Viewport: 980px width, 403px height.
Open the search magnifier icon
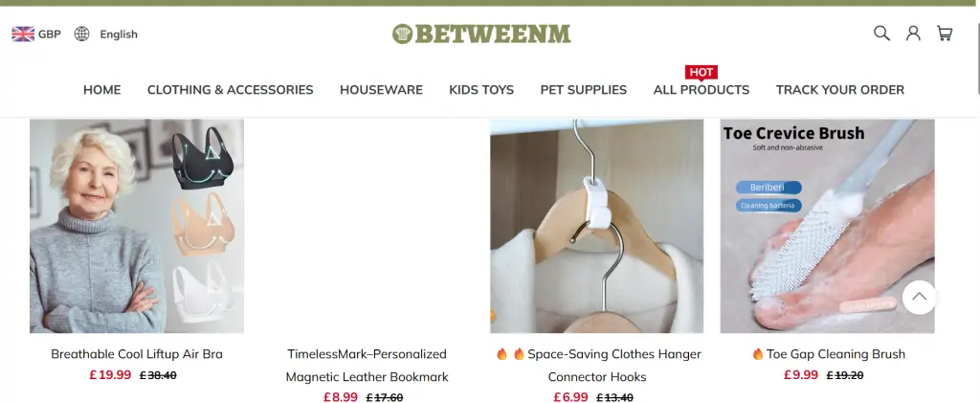881,34
